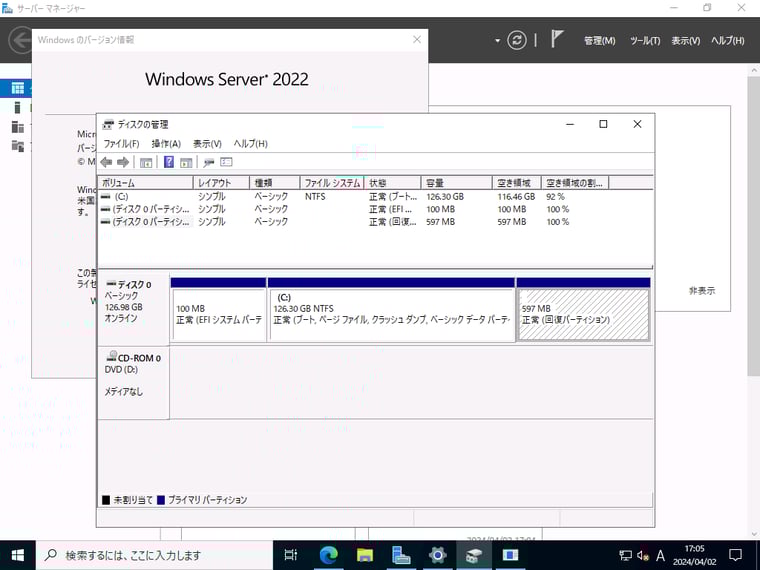The height and width of the screenshot is (570, 760).
Task: Open File Explorer from taskbar
Action: 364,555
